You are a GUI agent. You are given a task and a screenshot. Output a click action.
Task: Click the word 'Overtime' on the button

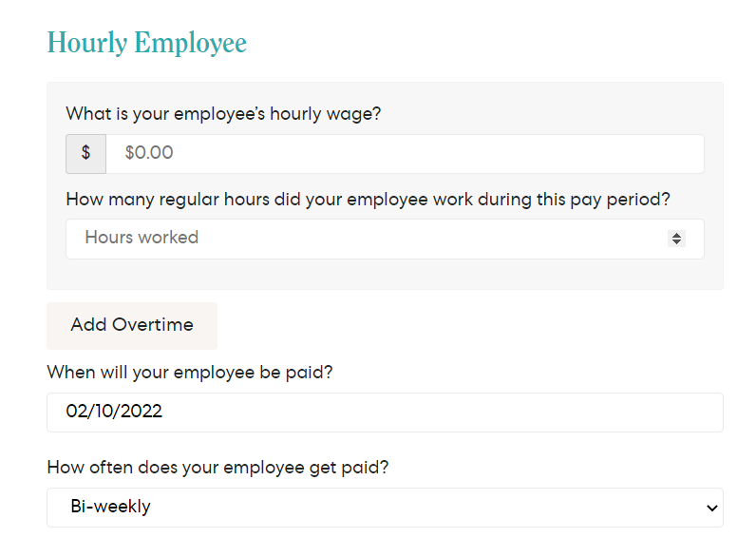pyautogui.click(x=152, y=325)
